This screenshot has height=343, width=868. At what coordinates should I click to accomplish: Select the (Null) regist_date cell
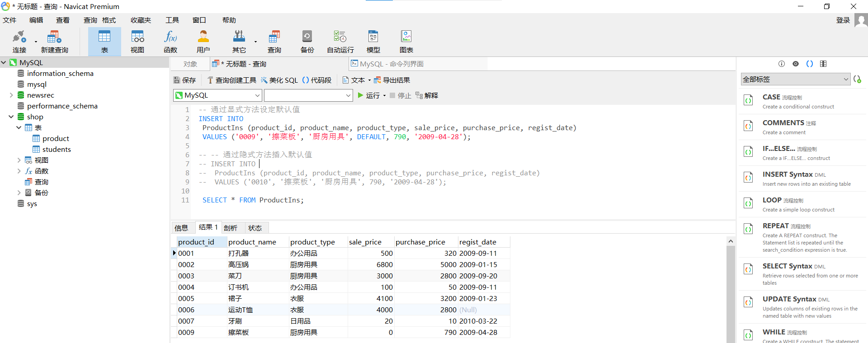coord(484,310)
